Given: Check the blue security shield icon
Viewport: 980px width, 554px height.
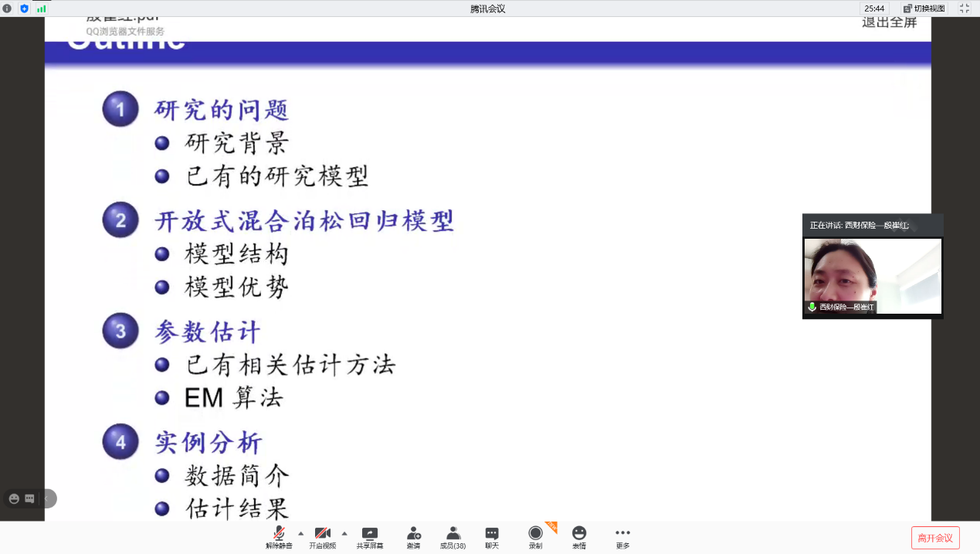Looking at the screenshot, I should tap(24, 8).
